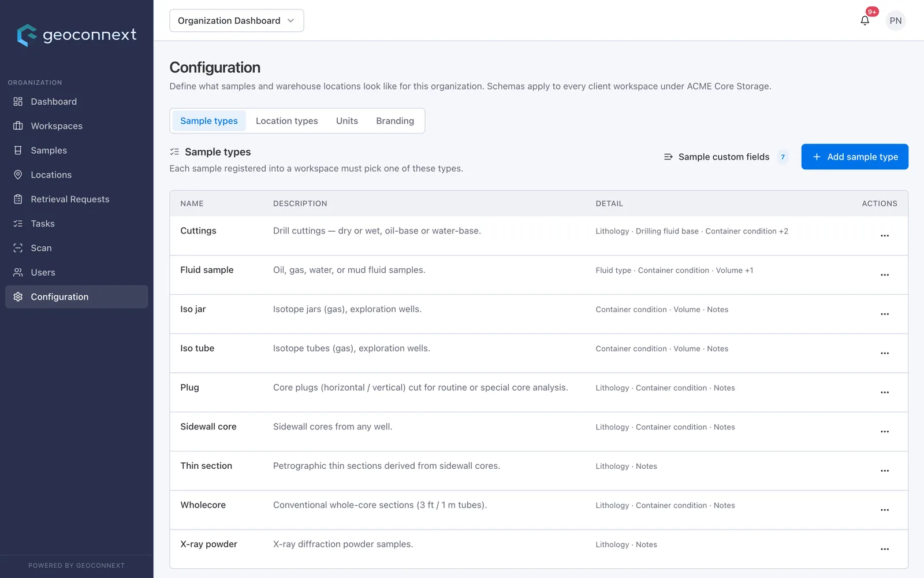The height and width of the screenshot is (578, 924).
Task: Click the Cuttings sample type name
Action: [x=198, y=231]
